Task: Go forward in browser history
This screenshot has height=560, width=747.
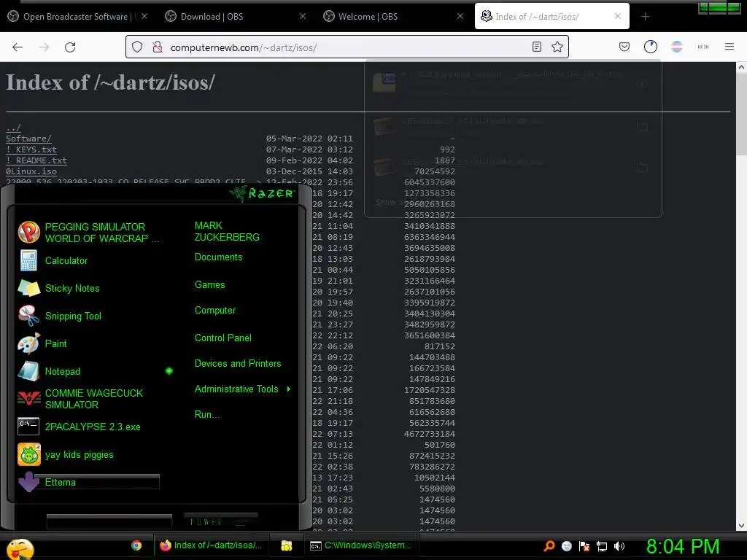Action: [44, 47]
